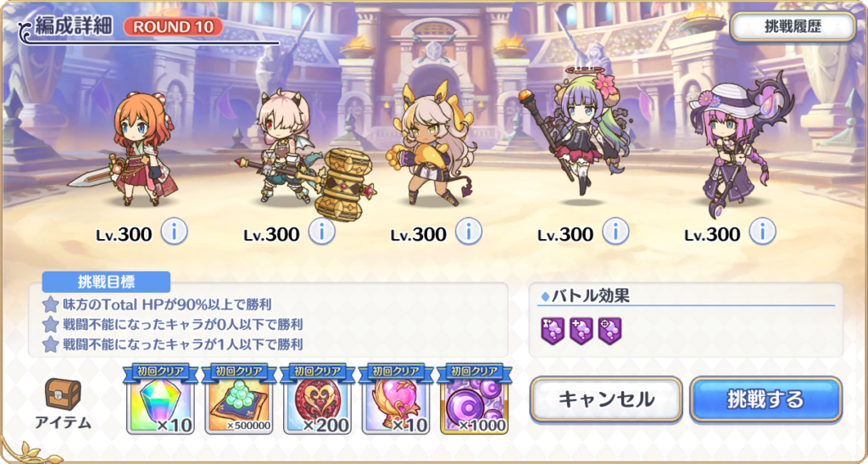Click the 挑戦する challenge button

click(766, 400)
